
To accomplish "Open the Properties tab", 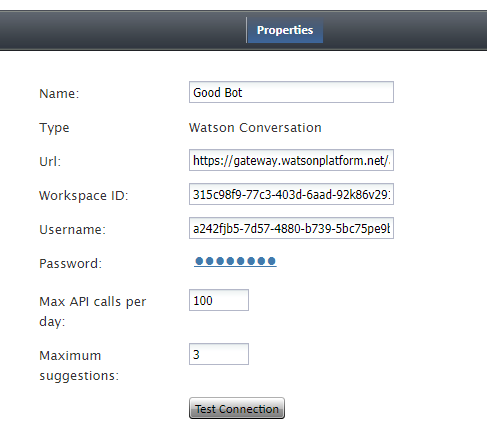I will coord(285,30).
